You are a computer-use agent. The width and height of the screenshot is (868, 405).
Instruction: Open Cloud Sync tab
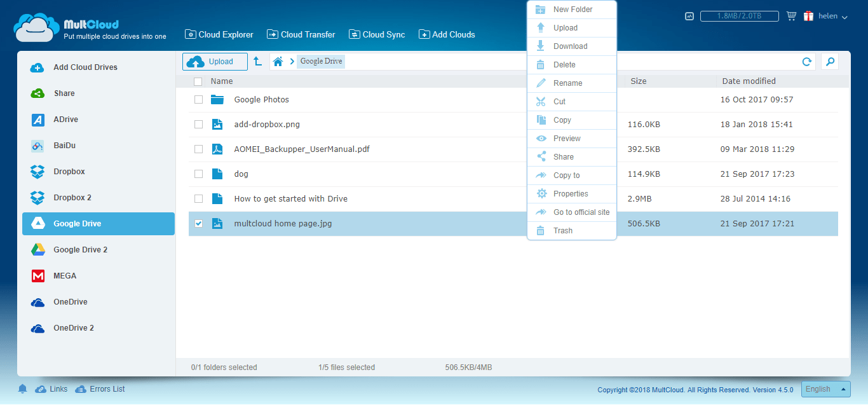[377, 34]
